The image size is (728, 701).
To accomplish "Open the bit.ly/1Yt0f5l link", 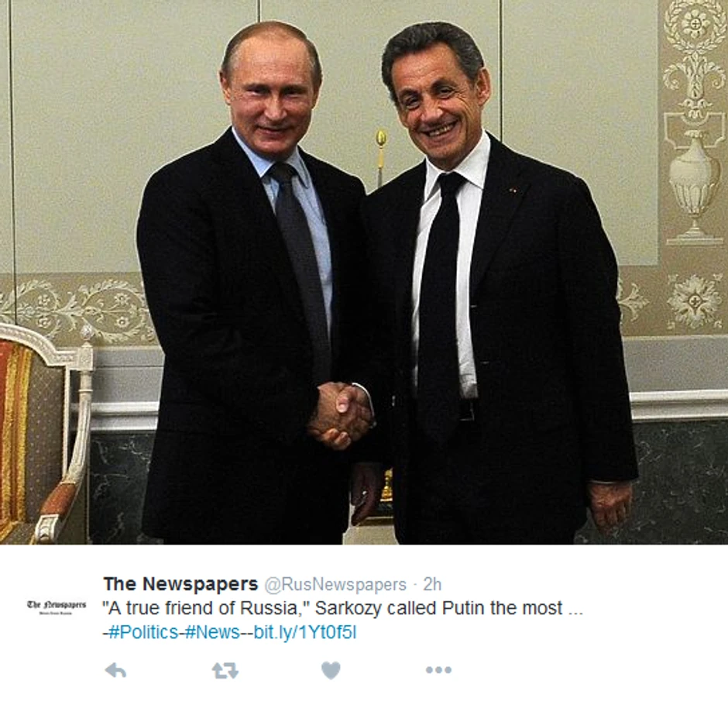I will coord(305,632).
